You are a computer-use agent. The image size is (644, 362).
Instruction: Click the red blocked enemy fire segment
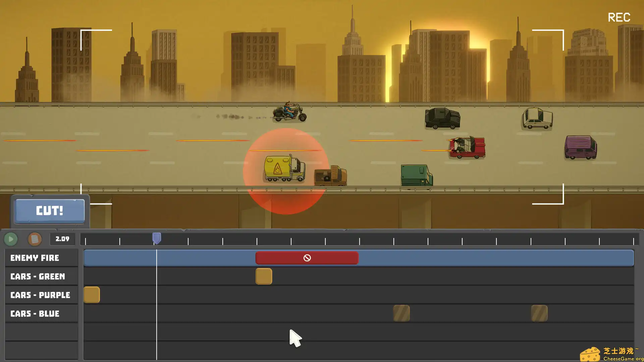coord(307,258)
